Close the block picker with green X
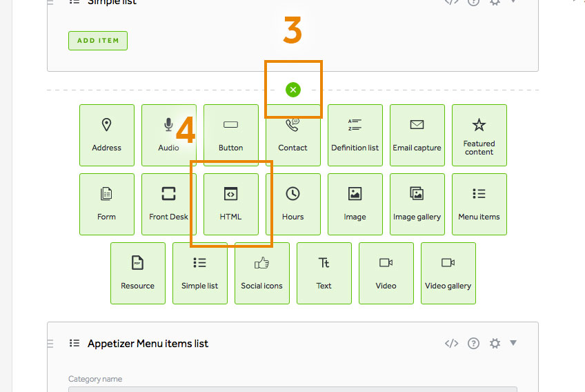 pos(293,90)
